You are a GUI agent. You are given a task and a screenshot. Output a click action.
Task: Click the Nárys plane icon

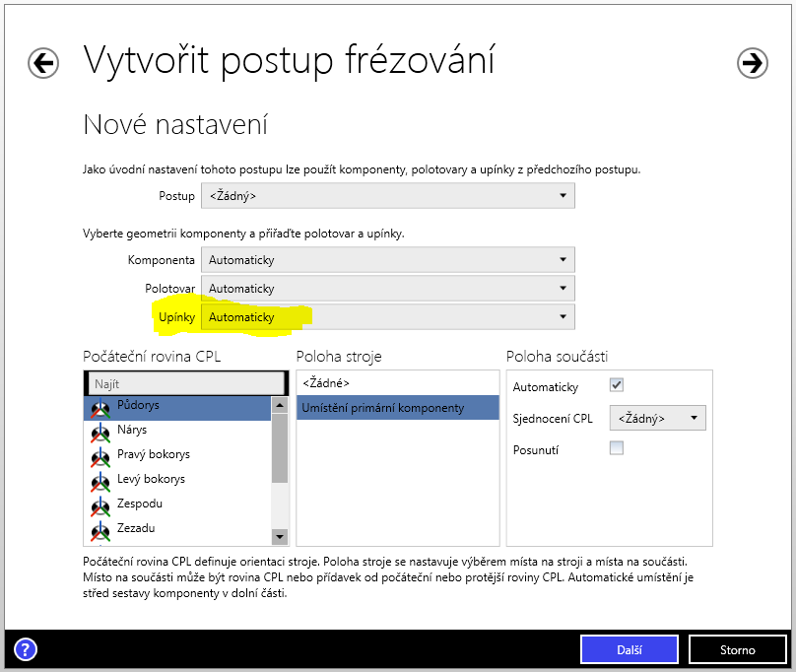coord(100,432)
